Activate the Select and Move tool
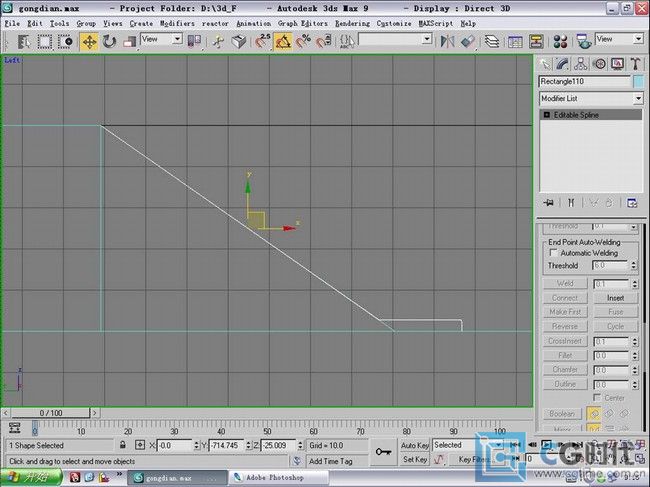This screenshot has width=650, height=487. (x=89, y=41)
